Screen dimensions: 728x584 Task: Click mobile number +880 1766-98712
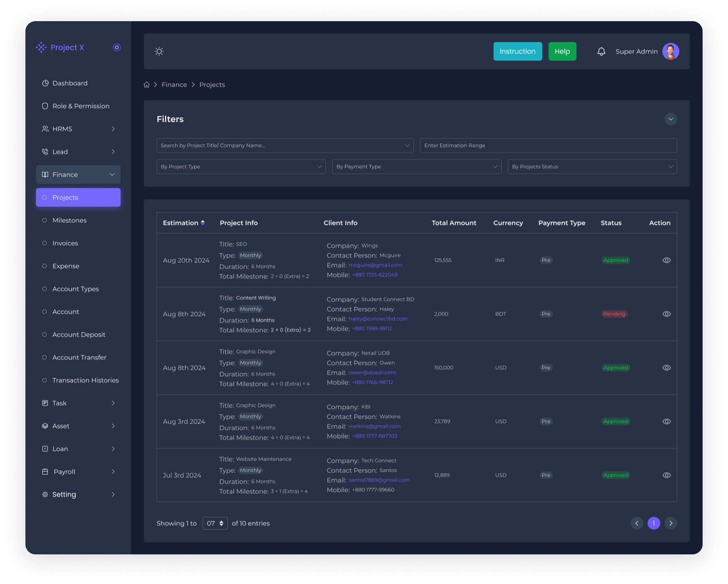tap(372, 383)
